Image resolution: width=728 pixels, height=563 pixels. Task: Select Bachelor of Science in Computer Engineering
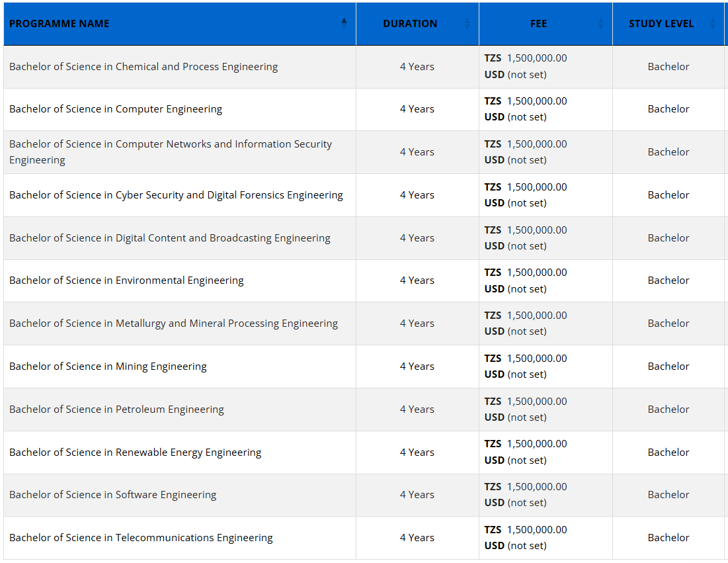pyautogui.click(x=116, y=108)
